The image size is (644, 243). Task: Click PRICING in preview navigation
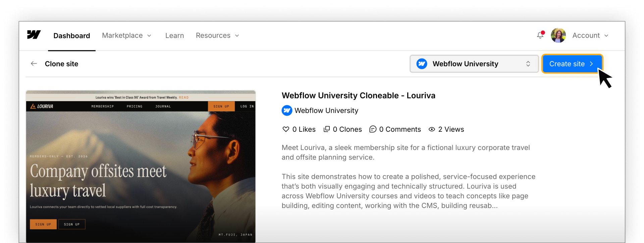[135, 106]
